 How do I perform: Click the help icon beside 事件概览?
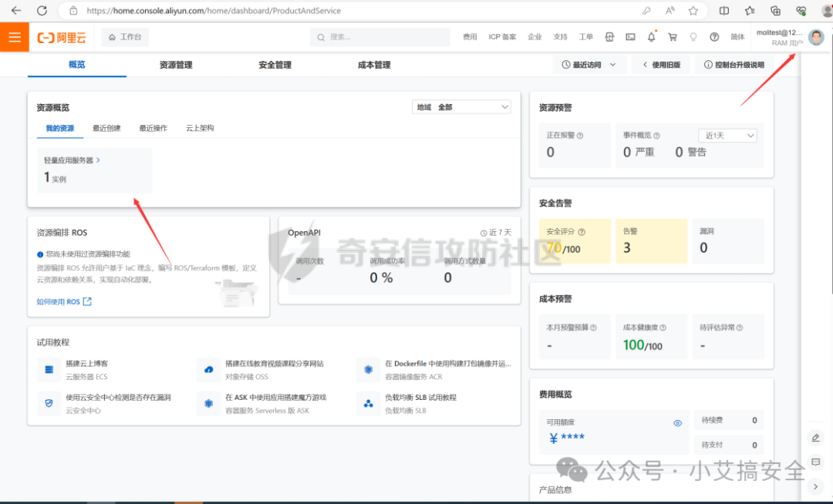click(656, 136)
